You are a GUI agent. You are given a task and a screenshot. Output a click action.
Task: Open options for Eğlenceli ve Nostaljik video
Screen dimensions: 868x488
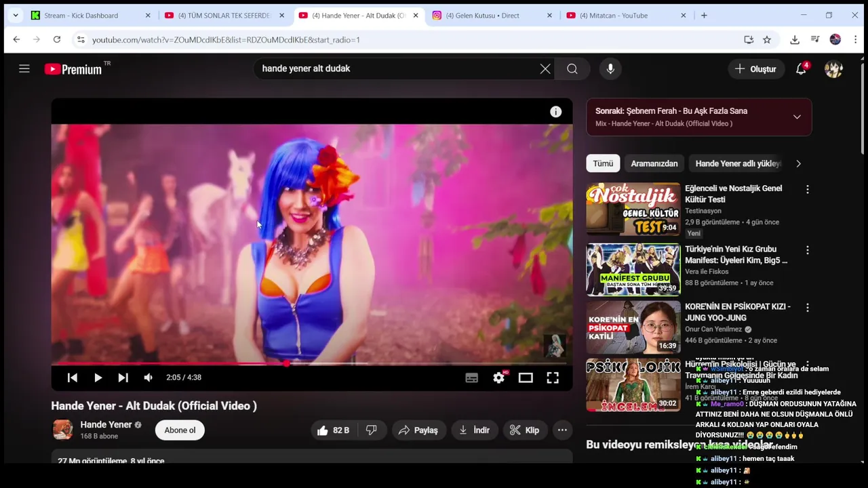(x=807, y=190)
